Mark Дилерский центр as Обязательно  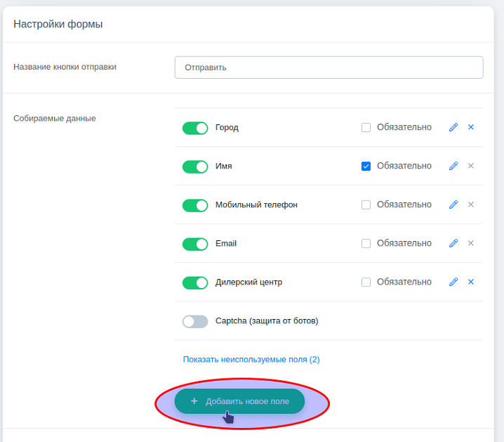(366, 282)
